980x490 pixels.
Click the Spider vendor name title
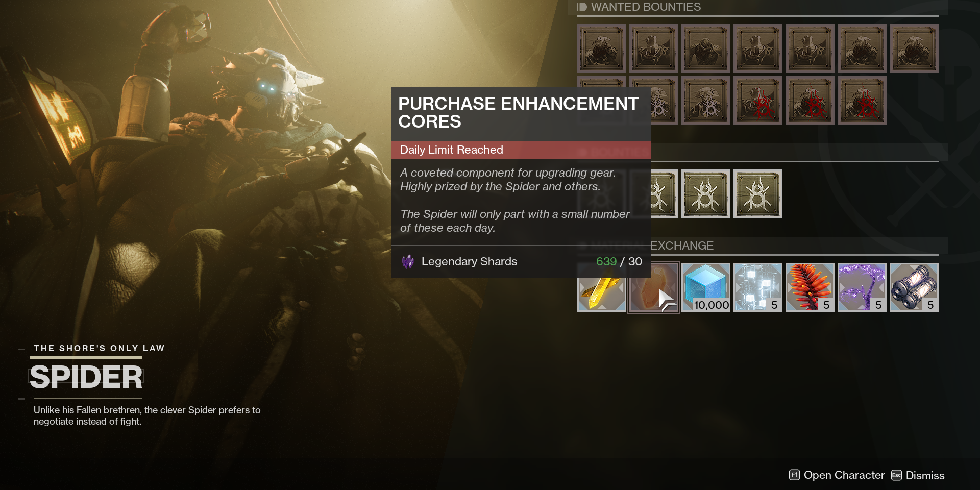(86, 377)
